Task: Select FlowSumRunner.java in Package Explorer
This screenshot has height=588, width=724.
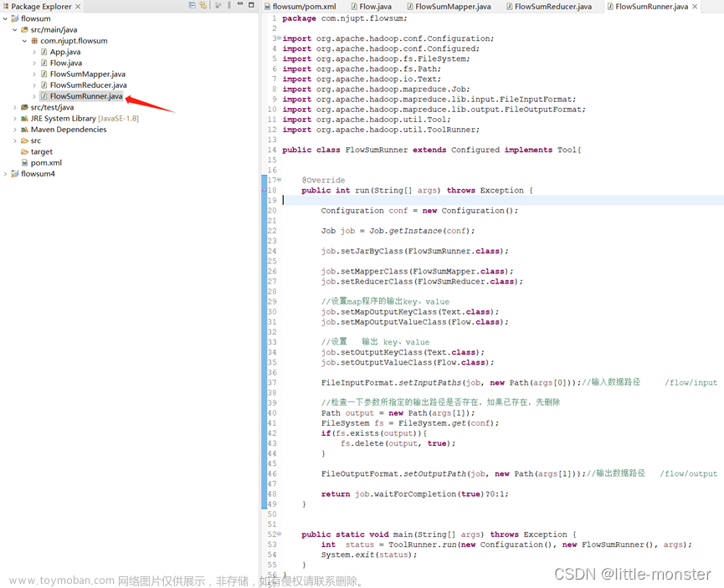Action: pyautogui.click(x=86, y=96)
